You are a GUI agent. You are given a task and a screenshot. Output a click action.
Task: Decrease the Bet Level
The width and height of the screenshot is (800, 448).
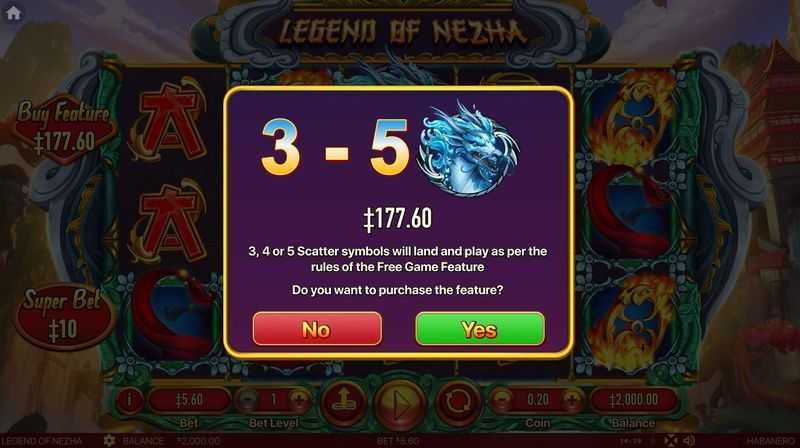[x=247, y=400]
